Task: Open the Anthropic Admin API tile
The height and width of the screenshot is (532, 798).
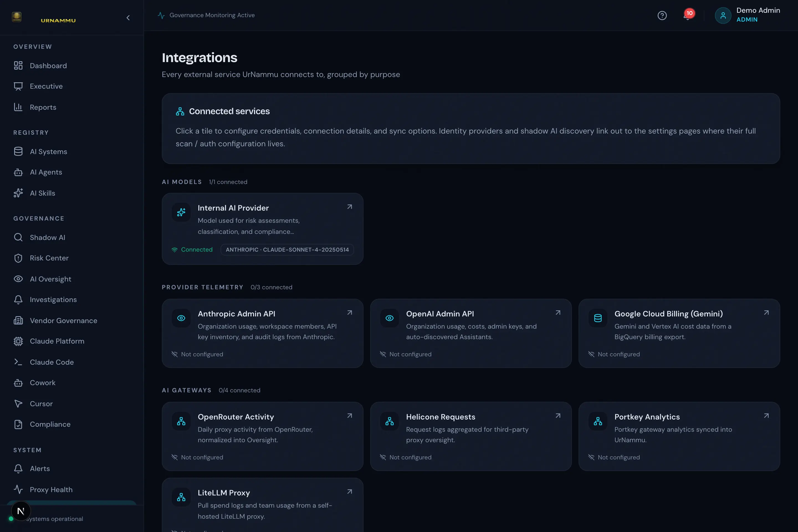Action: click(262, 333)
